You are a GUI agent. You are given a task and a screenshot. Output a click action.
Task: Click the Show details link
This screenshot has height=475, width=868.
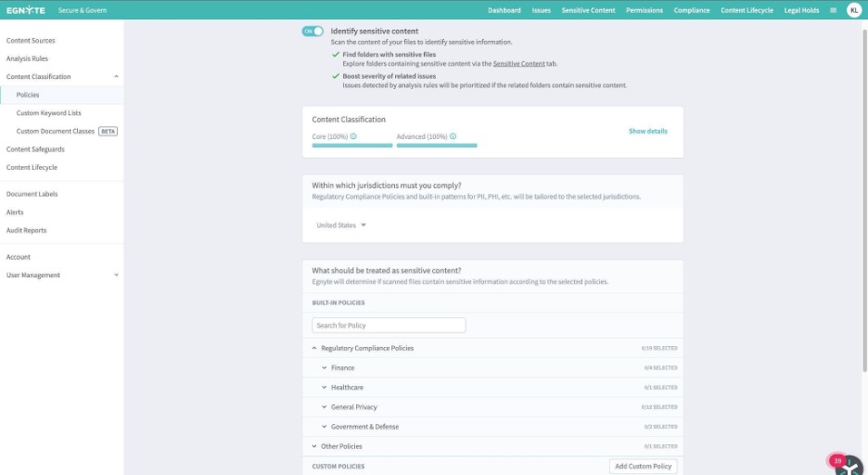(647, 131)
